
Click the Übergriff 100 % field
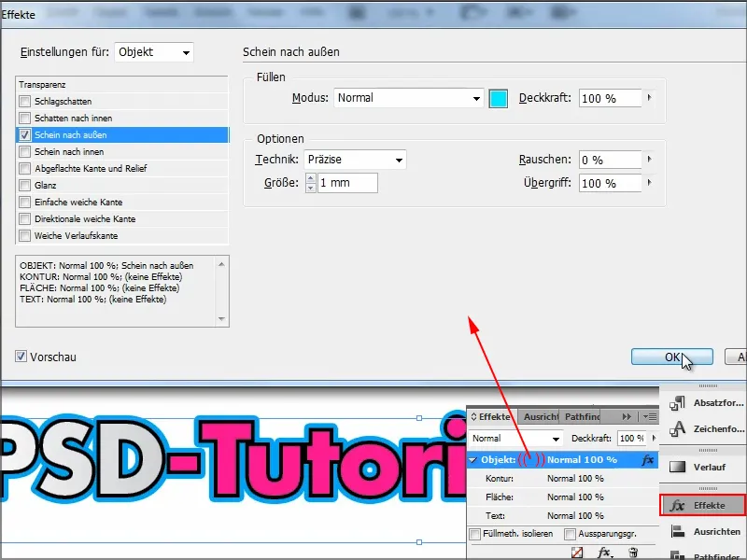(x=611, y=183)
